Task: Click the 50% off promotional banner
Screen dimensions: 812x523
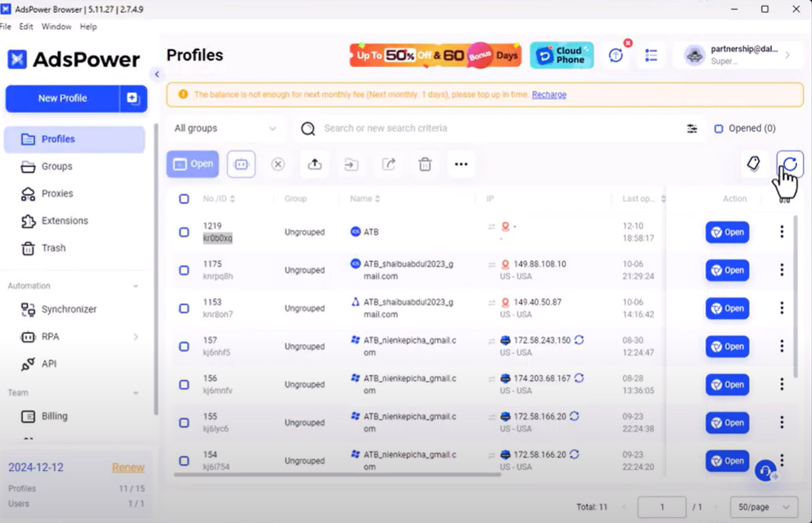Action: click(x=436, y=55)
